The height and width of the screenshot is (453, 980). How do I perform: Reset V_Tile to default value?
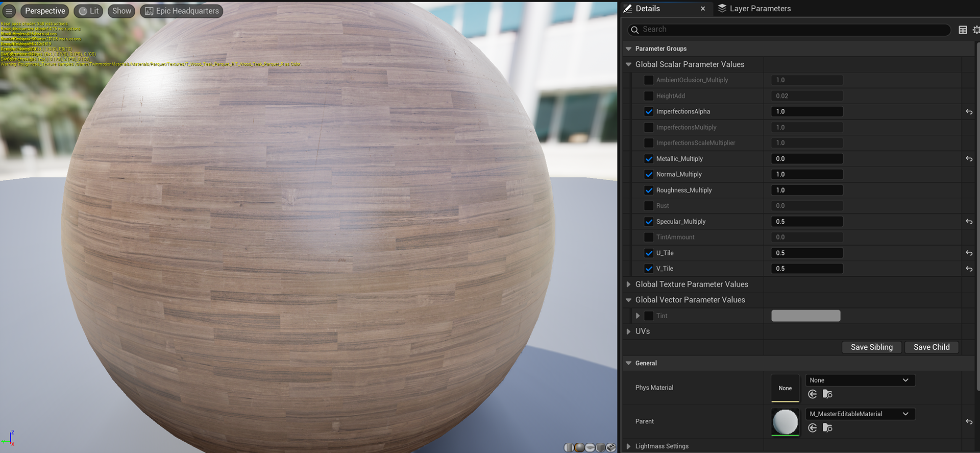[x=969, y=269]
